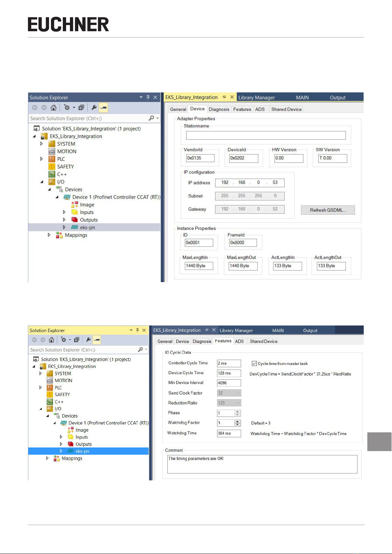This screenshot has width=392, height=554.
Task: Click the search box in lower Solution Explorer
Action: (88, 350)
